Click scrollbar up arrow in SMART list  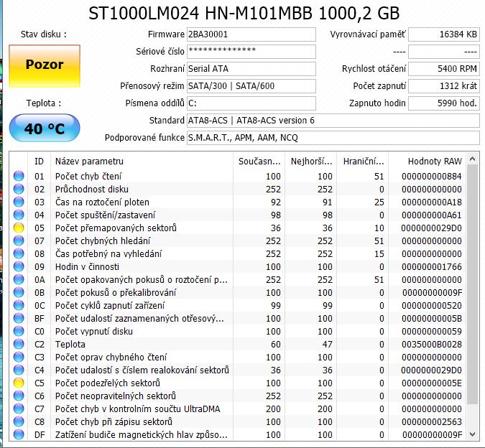tap(472, 159)
